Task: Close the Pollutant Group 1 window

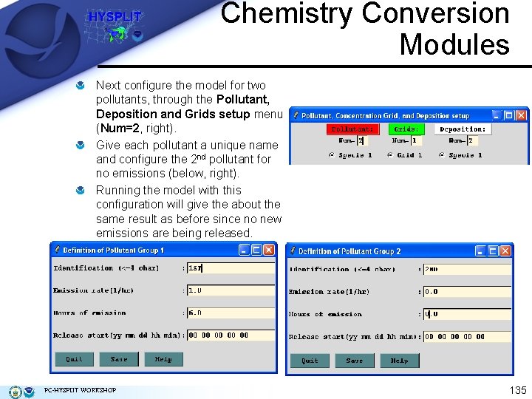Action: click(x=269, y=250)
